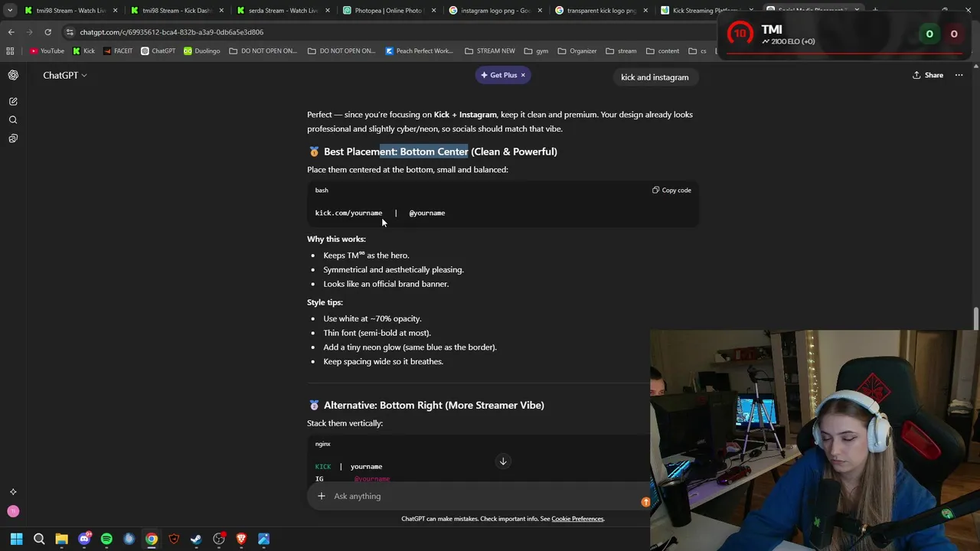Expand the gym bookmark folder
980x551 pixels.
click(x=537, y=51)
